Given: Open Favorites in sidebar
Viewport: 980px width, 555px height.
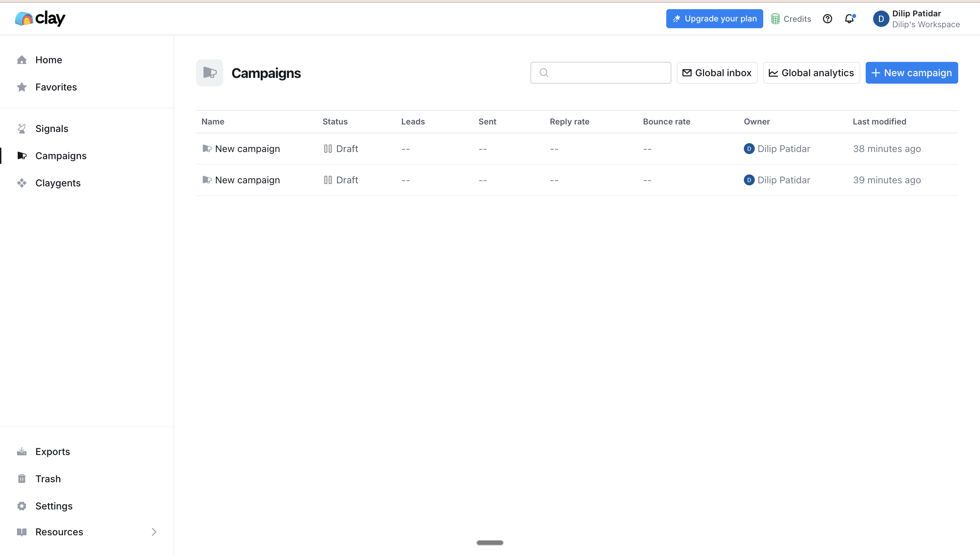Looking at the screenshot, I should point(56,87).
